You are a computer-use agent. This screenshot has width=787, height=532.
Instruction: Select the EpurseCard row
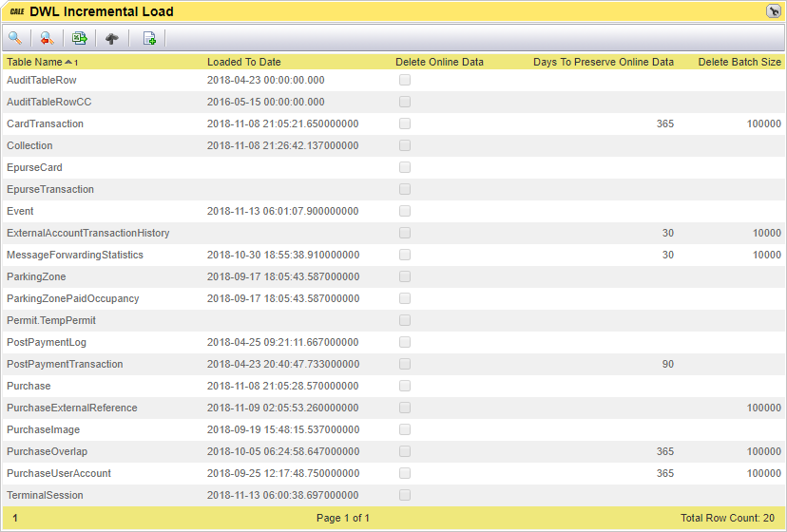(x=34, y=167)
